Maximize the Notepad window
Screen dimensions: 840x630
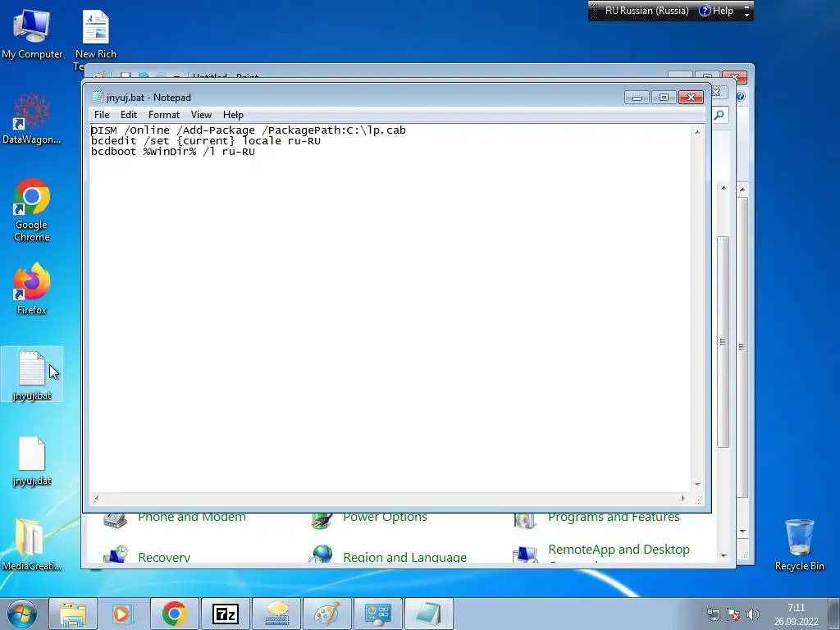(x=664, y=98)
